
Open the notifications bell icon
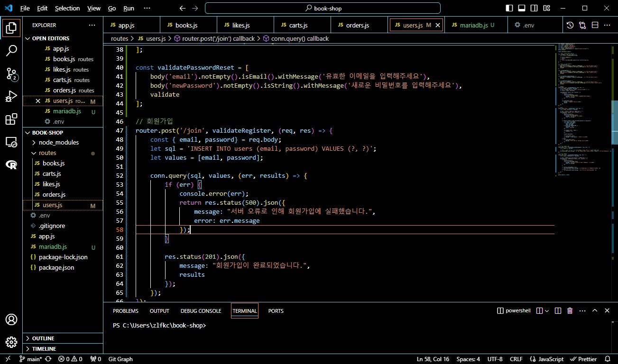(x=608, y=359)
